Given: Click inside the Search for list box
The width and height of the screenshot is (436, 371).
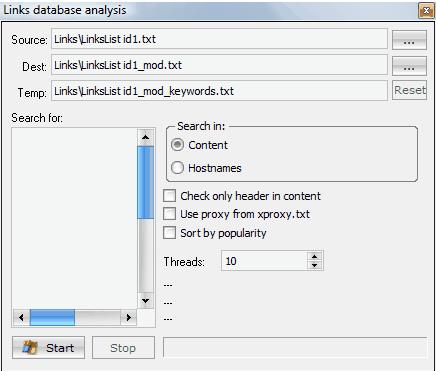Looking at the screenshot, I should pos(74,218).
